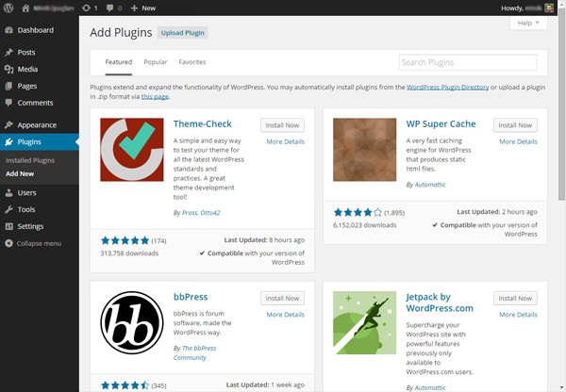
Task: Click the vertical page scrollbar thumb
Action: (561, 105)
